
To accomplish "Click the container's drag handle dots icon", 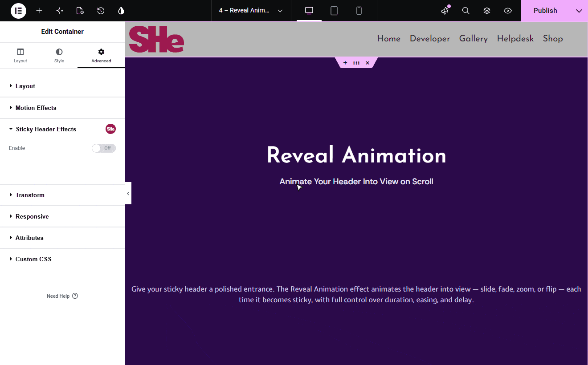I will tap(356, 63).
